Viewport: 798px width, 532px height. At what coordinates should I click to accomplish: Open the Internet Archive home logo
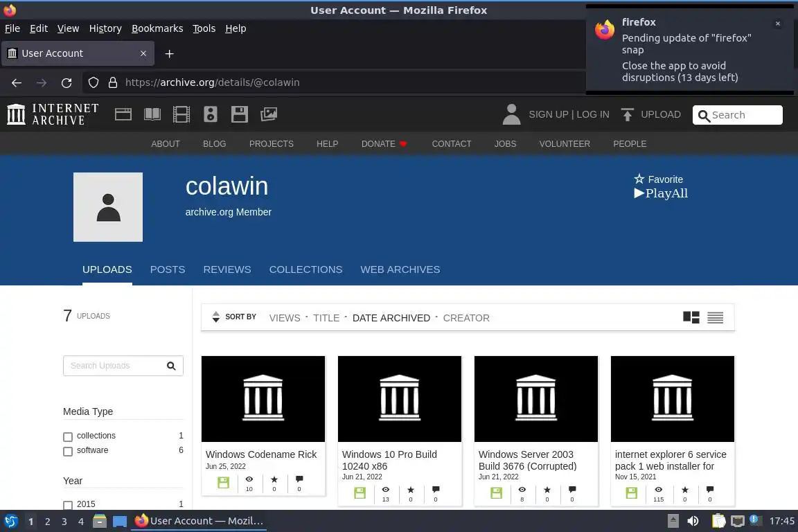[53, 114]
